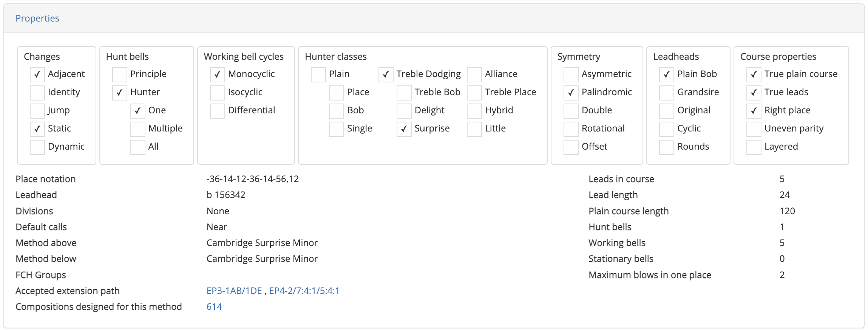
Task: Check the Plain hunter class checkbox
Action: [318, 74]
